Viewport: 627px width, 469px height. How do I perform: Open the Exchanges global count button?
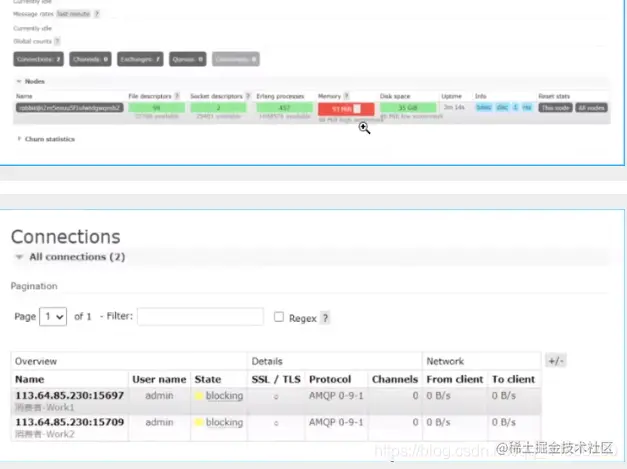[140, 59]
